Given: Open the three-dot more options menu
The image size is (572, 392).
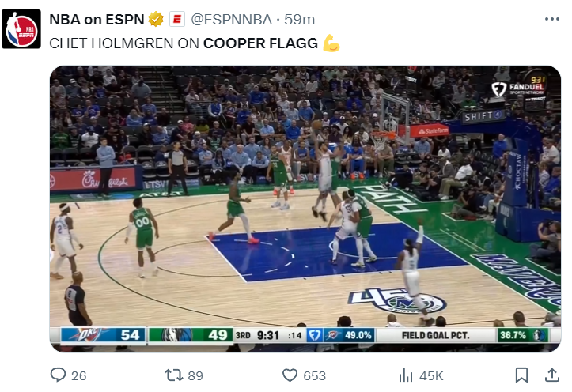Looking at the screenshot, I should 551,19.
